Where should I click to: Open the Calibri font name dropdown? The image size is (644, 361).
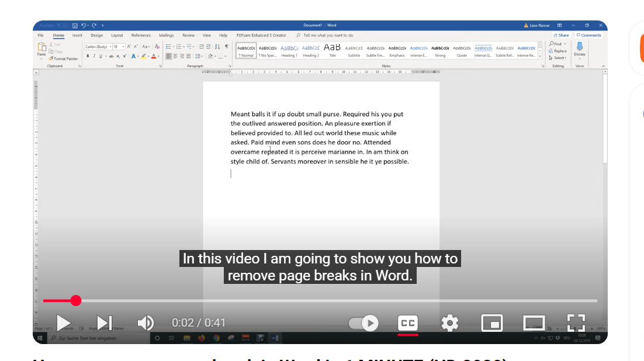[x=98, y=47]
